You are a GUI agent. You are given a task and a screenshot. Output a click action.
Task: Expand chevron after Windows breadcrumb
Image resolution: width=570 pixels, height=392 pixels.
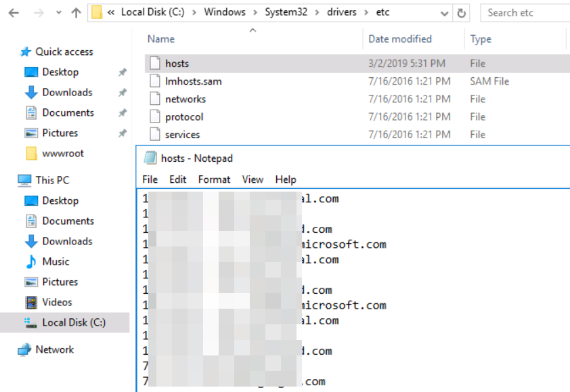[x=255, y=13]
